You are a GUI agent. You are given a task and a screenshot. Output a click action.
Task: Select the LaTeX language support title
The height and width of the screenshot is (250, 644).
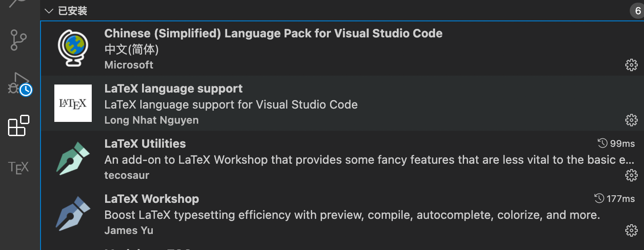(x=174, y=89)
